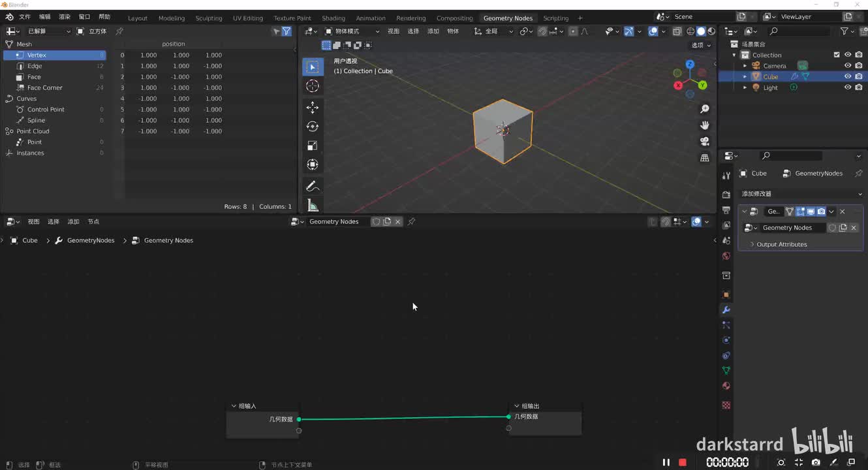Click the red stop recording button

tap(683, 462)
